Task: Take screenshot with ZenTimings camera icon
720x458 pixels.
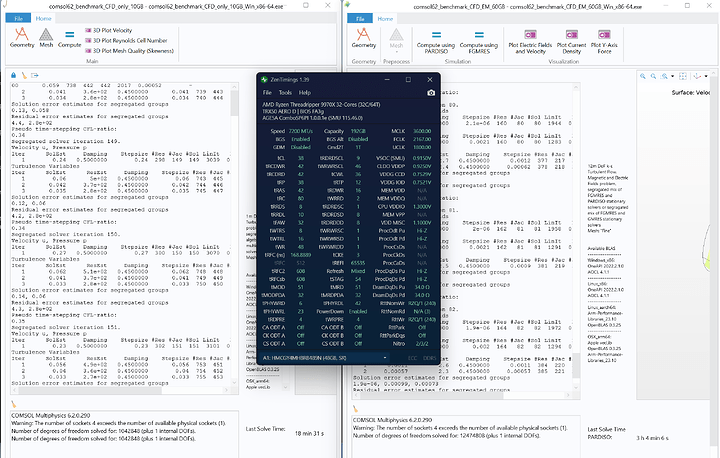Action: click(x=431, y=93)
